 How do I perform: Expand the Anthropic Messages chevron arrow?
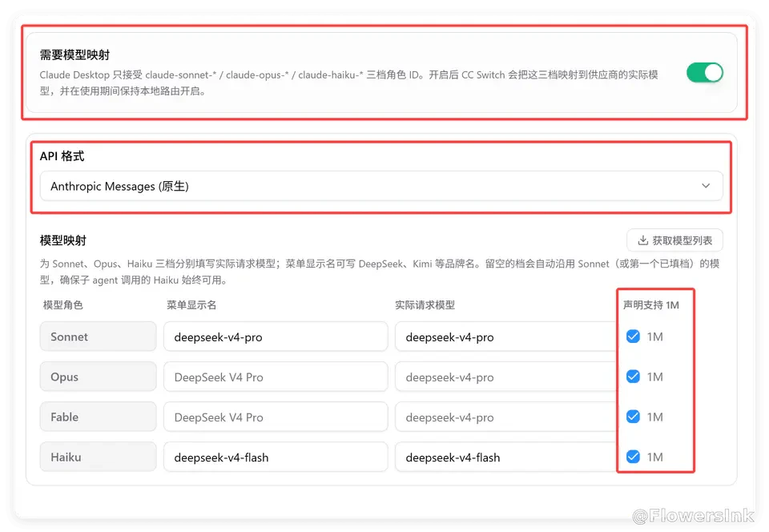(x=705, y=186)
